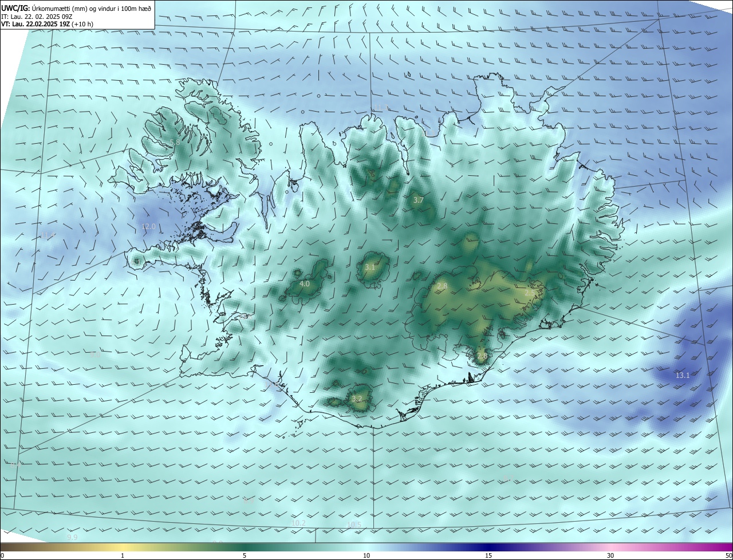This screenshot has width=733, height=560.
Task: Click the '3.1' value label on the map
Action: pyautogui.click(x=370, y=267)
